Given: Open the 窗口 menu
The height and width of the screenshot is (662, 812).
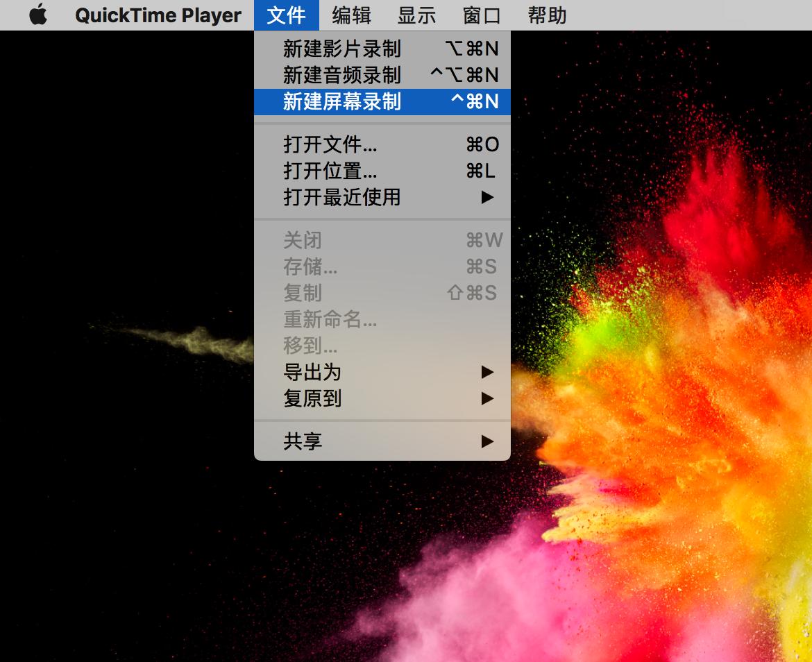Looking at the screenshot, I should (480, 15).
